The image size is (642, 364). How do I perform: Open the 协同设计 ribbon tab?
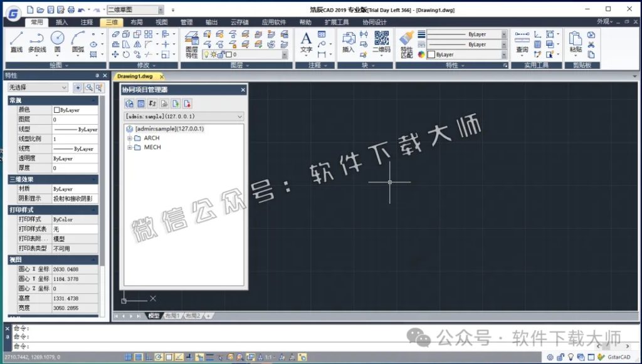point(373,21)
